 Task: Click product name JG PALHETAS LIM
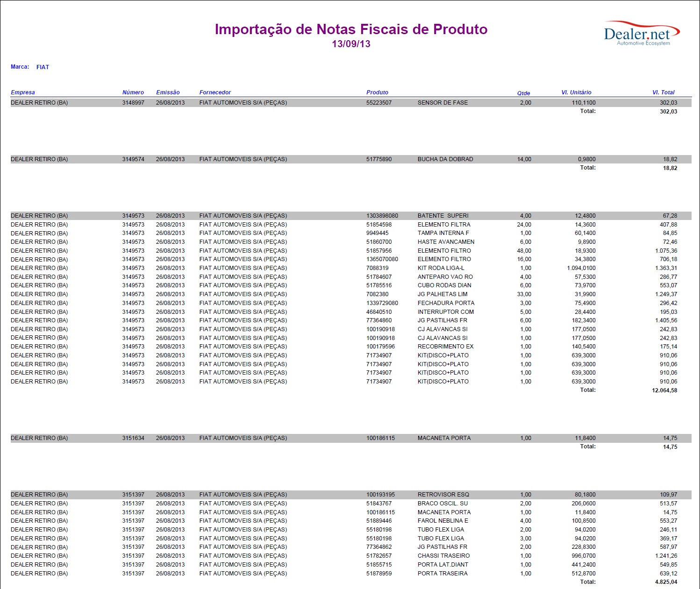pos(443,294)
